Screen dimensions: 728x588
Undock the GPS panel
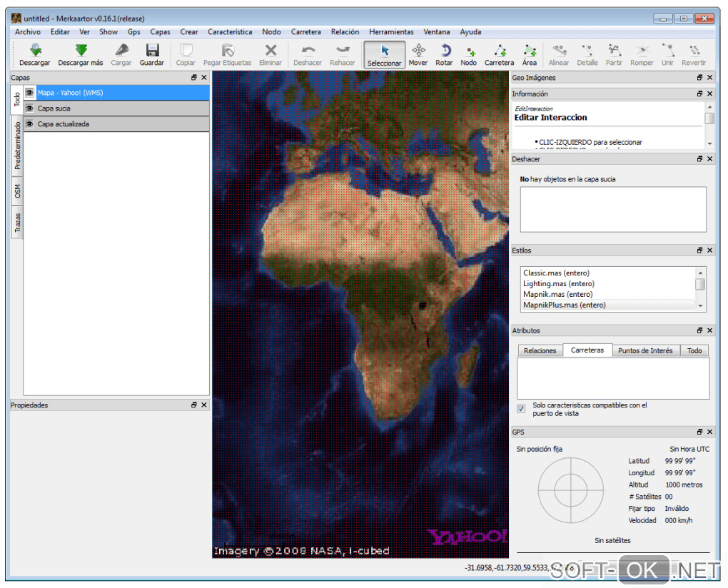click(x=699, y=432)
